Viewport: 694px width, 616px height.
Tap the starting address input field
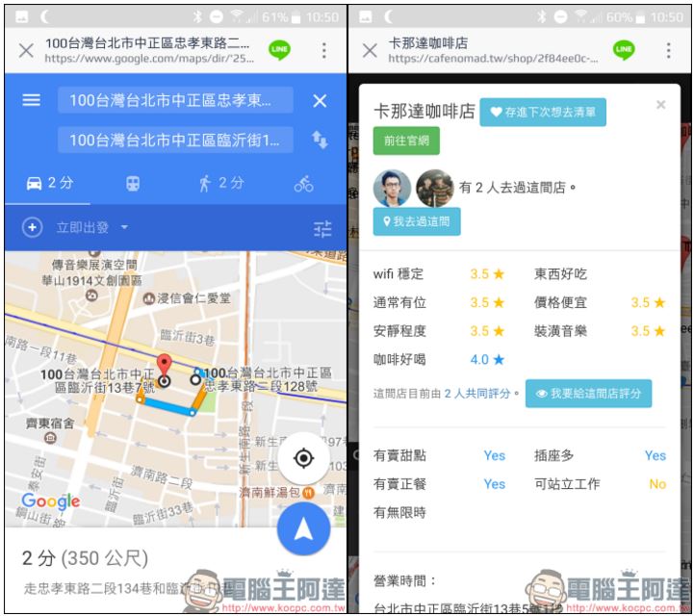[x=175, y=101]
